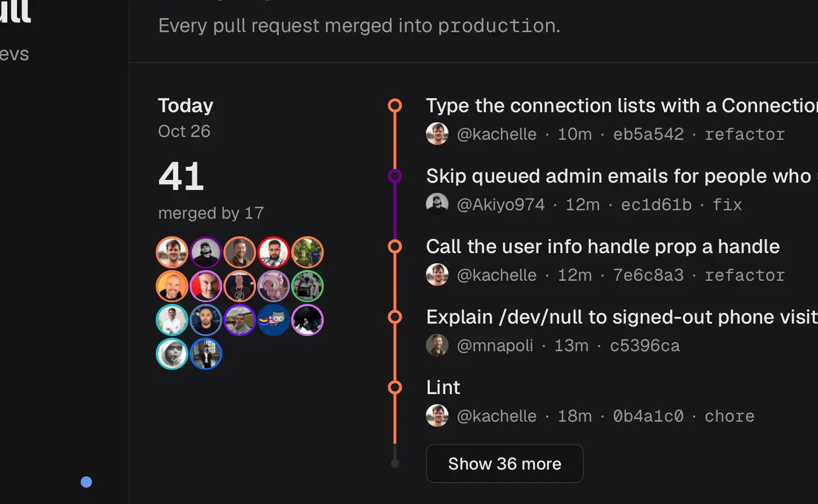
Task: Click kachelle's avatar beside the eb5a542 commit
Action: (x=437, y=134)
